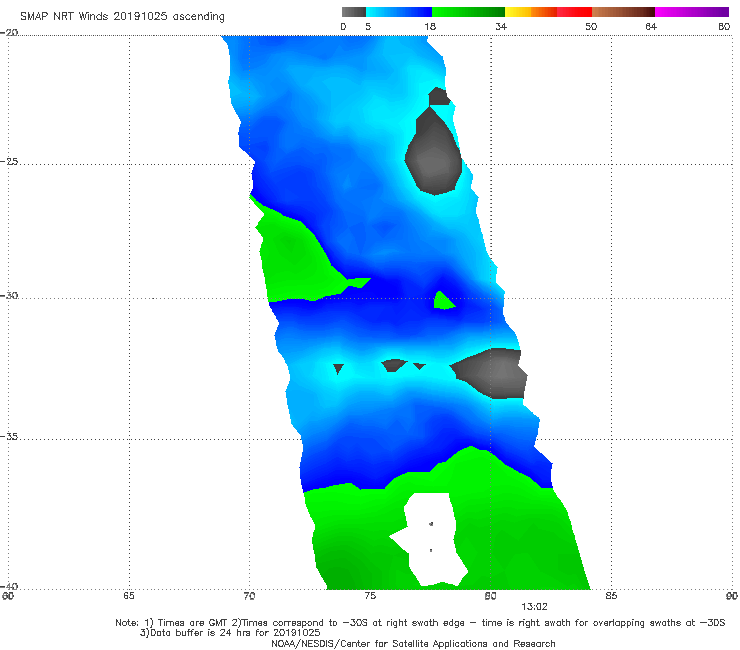
Task: Click the note line beginning "Note: 1) Times are GMT"
Action: pyautogui.click(x=420, y=623)
